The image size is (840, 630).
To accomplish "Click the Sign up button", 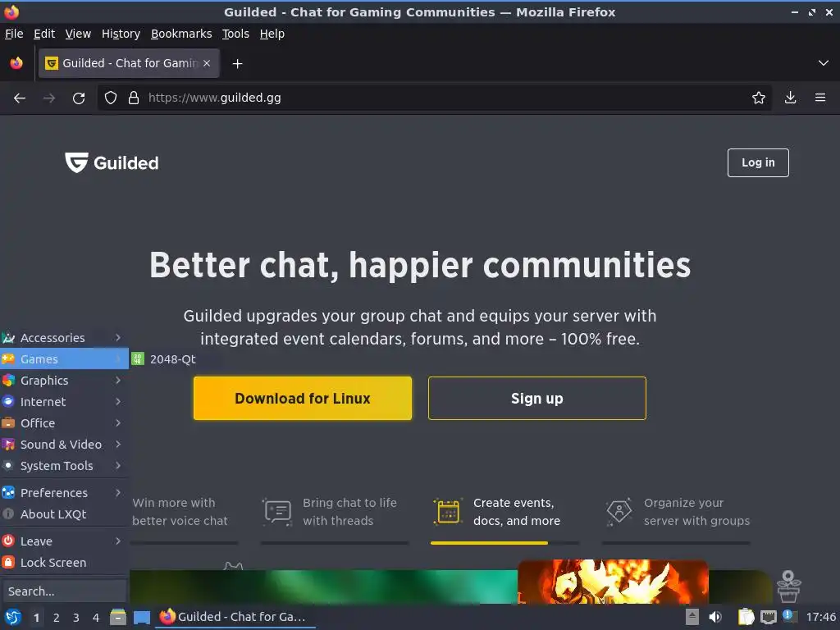I will click(536, 398).
